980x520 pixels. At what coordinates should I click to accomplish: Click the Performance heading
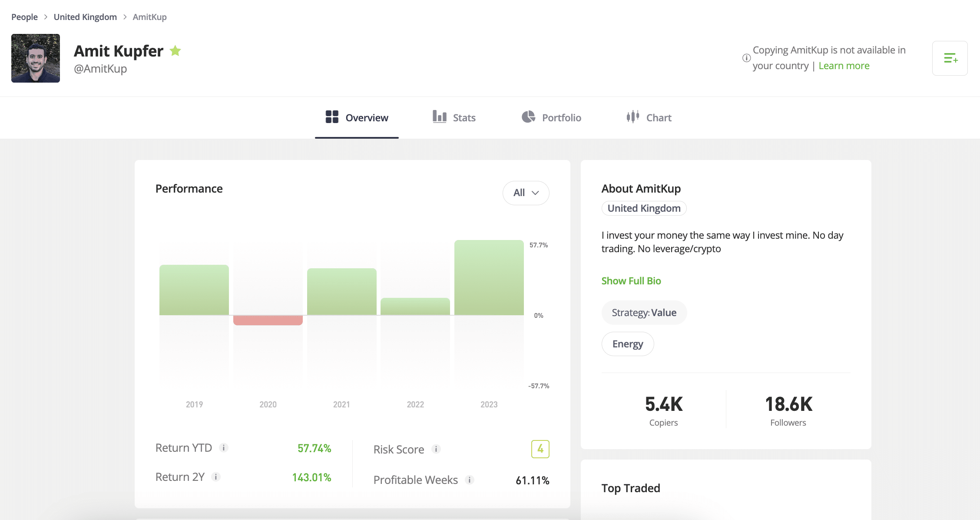pyautogui.click(x=189, y=189)
